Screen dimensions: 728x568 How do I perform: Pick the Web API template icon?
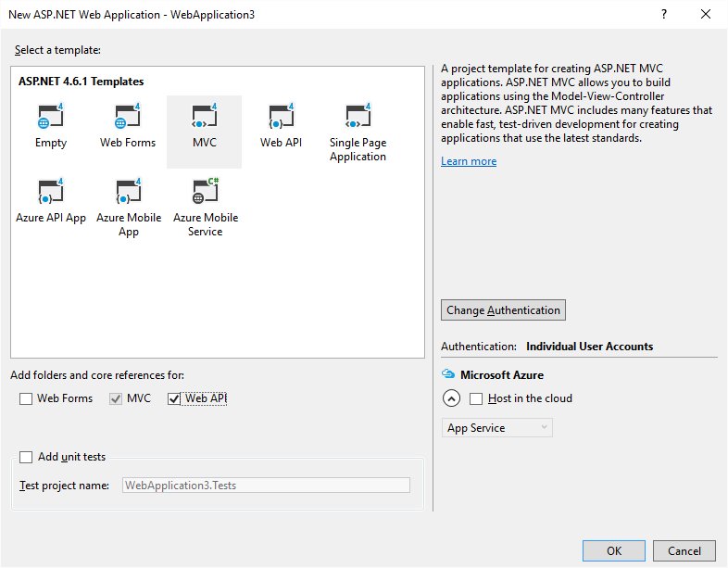pyautogui.click(x=281, y=115)
